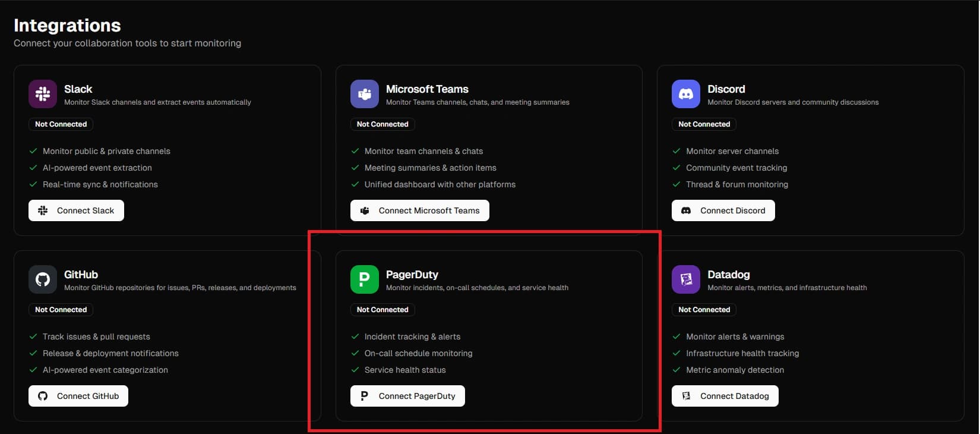Connect the Datadog integration
980x434 pixels.
click(x=725, y=396)
